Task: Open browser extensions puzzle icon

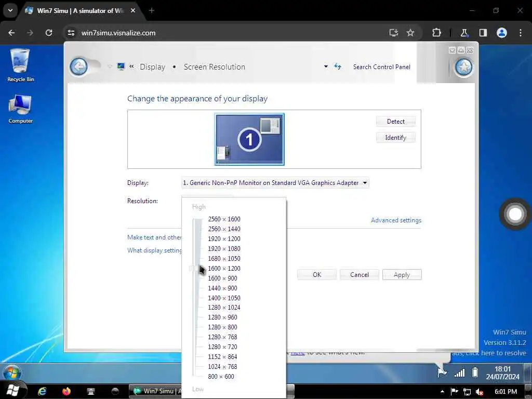Action: click(x=436, y=33)
